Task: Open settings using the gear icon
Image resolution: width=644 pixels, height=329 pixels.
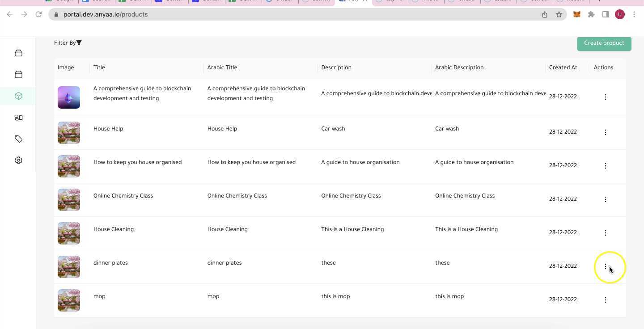Action: coord(18,160)
